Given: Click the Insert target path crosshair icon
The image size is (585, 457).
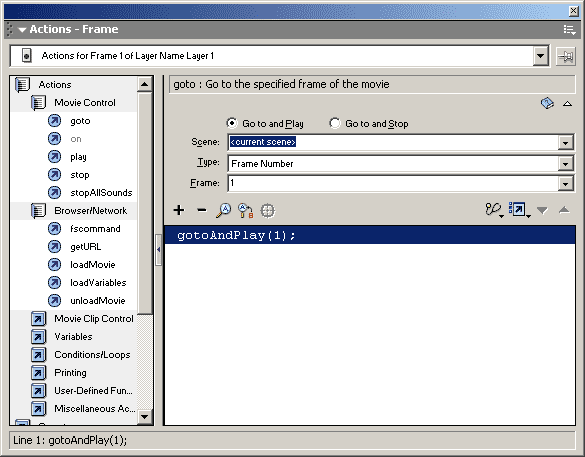Looking at the screenshot, I should [268, 211].
